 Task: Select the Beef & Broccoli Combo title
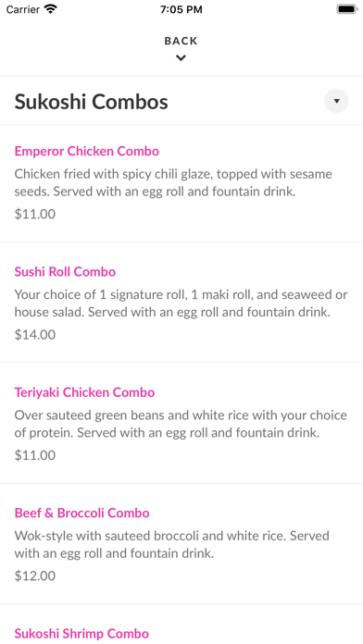click(x=81, y=513)
